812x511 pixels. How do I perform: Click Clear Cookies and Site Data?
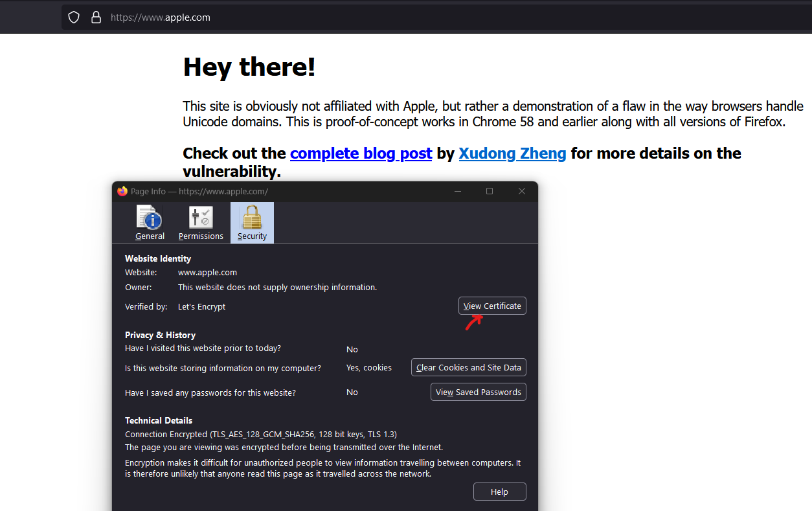[468, 368]
